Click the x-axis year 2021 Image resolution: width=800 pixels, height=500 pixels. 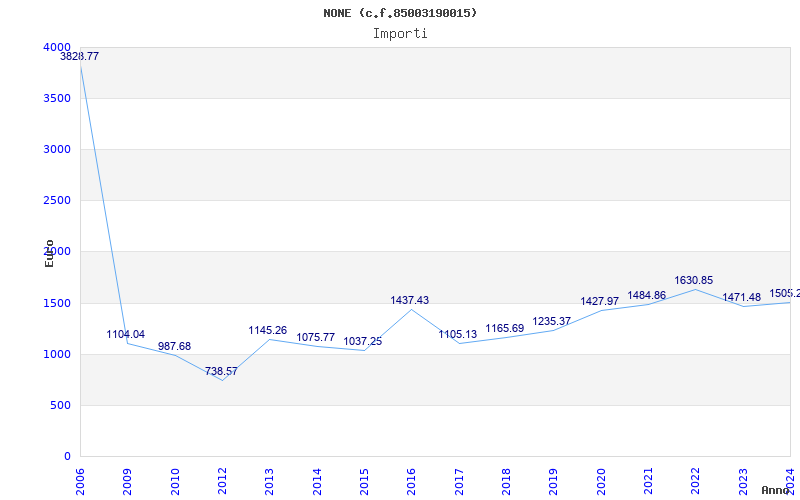pyautogui.click(x=648, y=482)
